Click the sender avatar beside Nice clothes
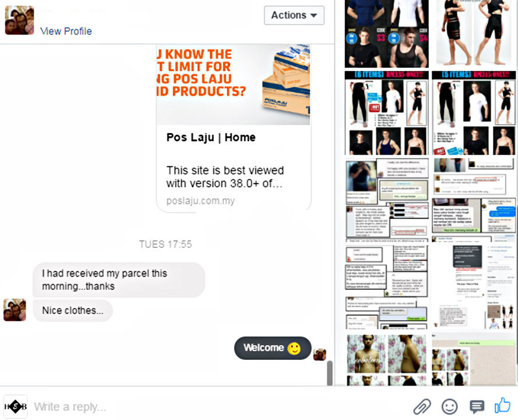Image resolution: width=518 pixels, height=420 pixels. (15, 310)
